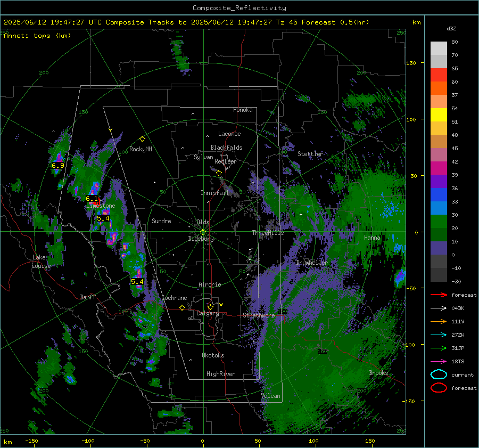
Task: Click the 100 tick on the right axis
Action: pos(411,119)
